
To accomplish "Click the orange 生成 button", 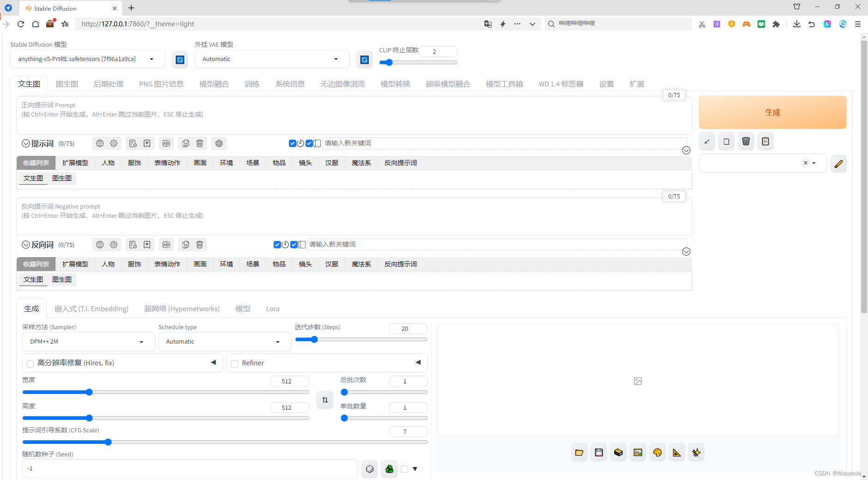I will pos(772,112).
